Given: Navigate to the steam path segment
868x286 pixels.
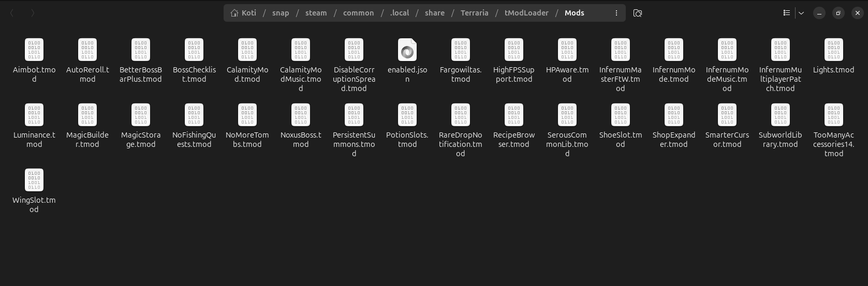Looking at the screenshot, I should [316, 13].
